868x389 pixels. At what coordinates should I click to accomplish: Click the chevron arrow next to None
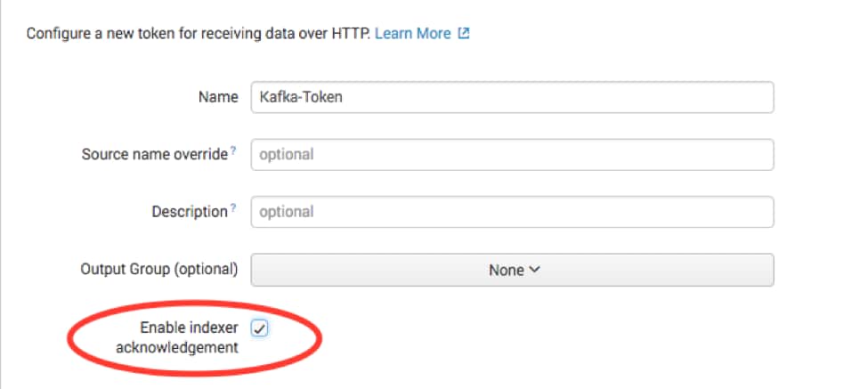(534, 270)
